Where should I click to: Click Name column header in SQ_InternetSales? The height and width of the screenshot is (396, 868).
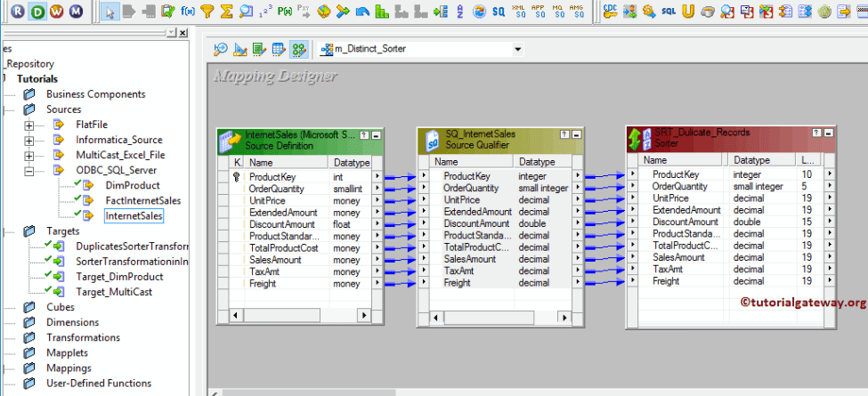pyautogui.click(x=472, y=162)
